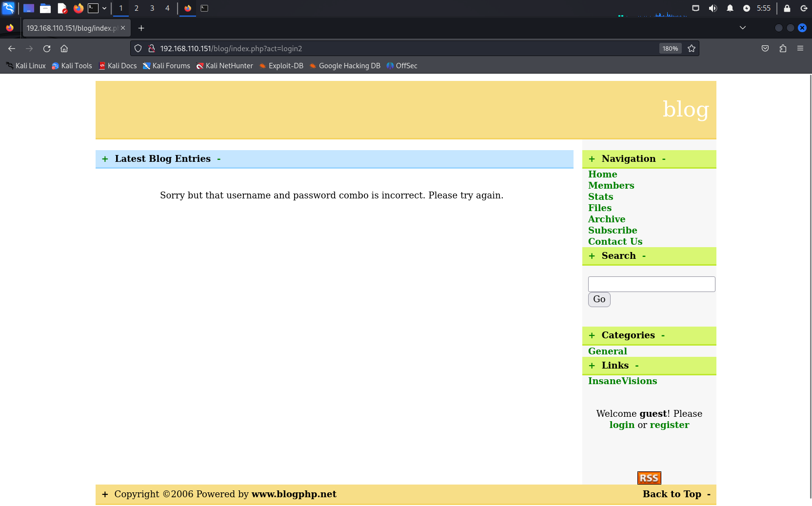Click the tracking protection shield icon
The width and height of the screenshot is (812, 506).
(138, 49)
